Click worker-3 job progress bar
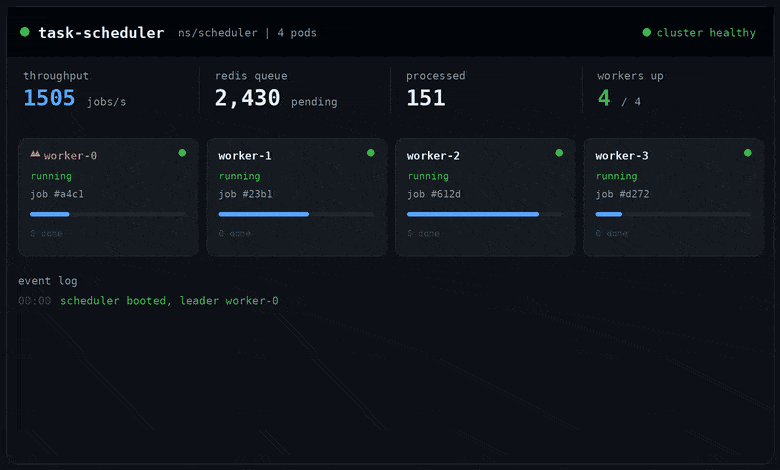This screenshot has height=470, width=780. point(674,214)
